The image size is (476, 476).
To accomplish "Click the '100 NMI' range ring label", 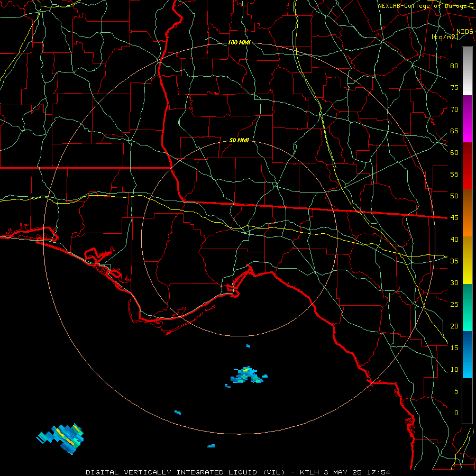I will click(239, 42).
